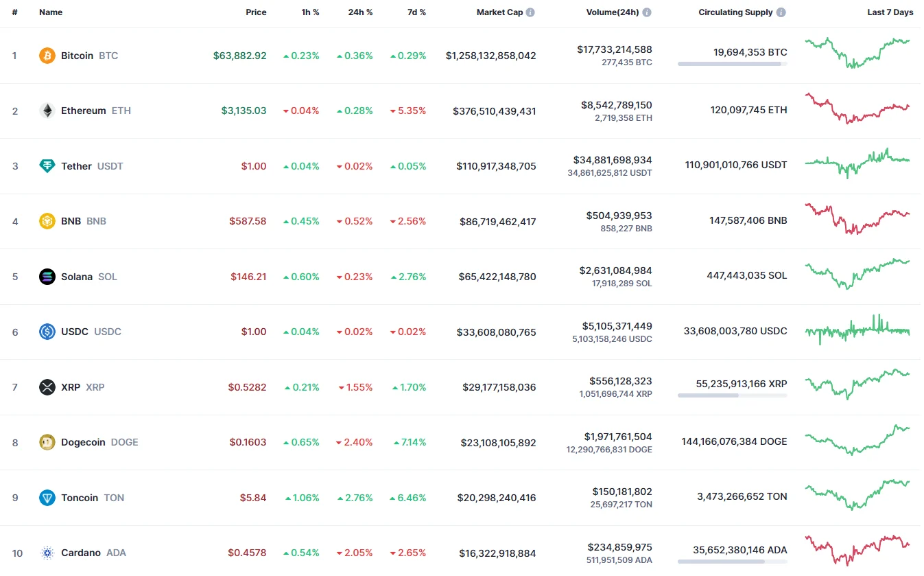Image resolution: width=924 pixels, height=576 pixels.
Task: Click the BNB coin logo icon
Action: click(x=47, y=221)
